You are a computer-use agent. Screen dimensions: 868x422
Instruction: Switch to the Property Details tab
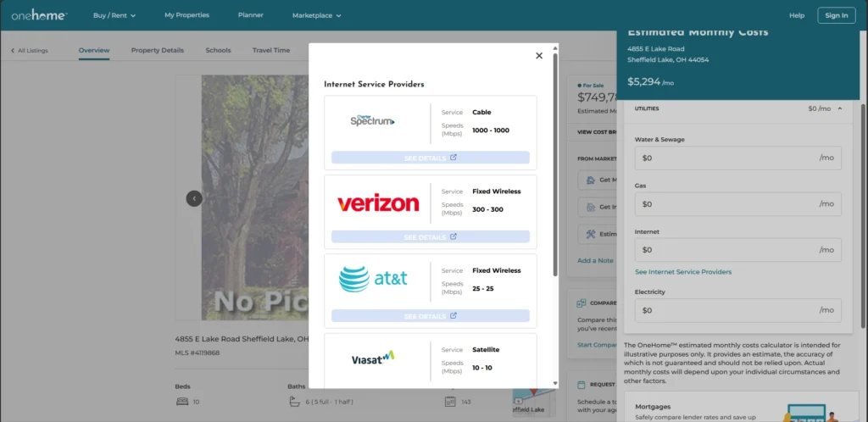tap(157, 50)
